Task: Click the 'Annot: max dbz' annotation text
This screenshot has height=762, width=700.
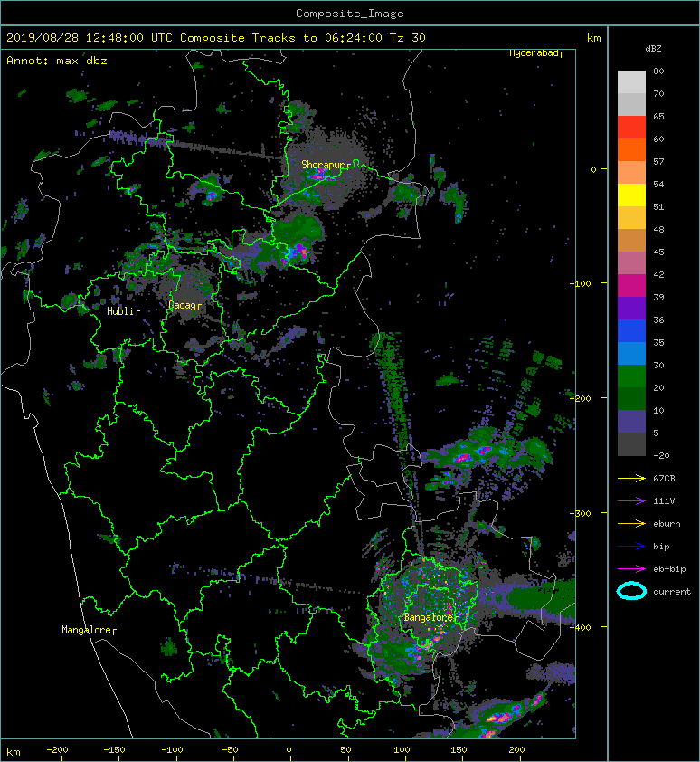Action: coord(57,61)
